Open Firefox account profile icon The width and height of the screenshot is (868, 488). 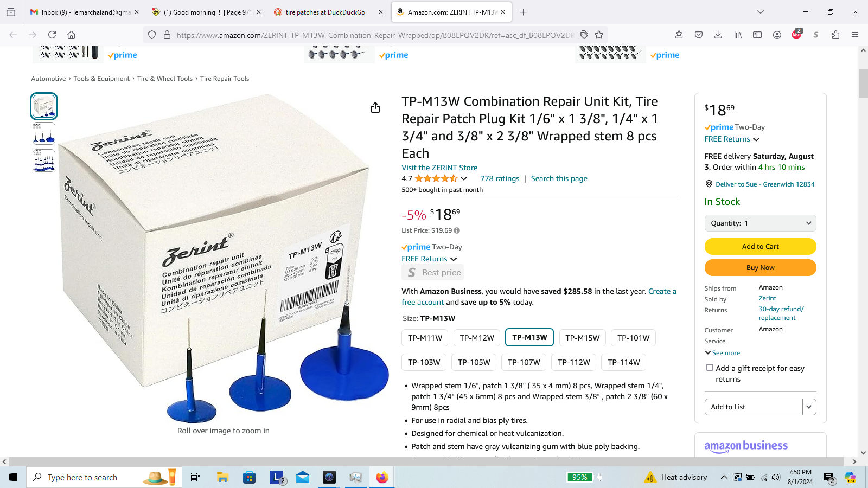[777, 35]
